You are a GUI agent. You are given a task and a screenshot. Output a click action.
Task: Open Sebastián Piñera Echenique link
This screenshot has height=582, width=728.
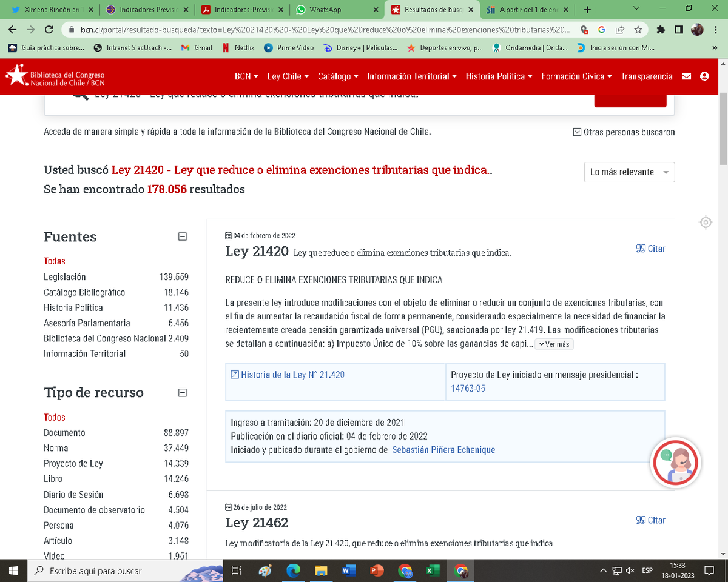(x=443, y=450)
